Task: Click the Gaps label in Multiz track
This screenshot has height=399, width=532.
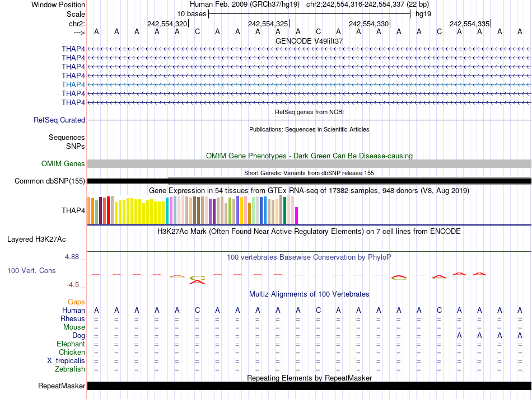Action: pyautogui.click(x=76, y=302)
